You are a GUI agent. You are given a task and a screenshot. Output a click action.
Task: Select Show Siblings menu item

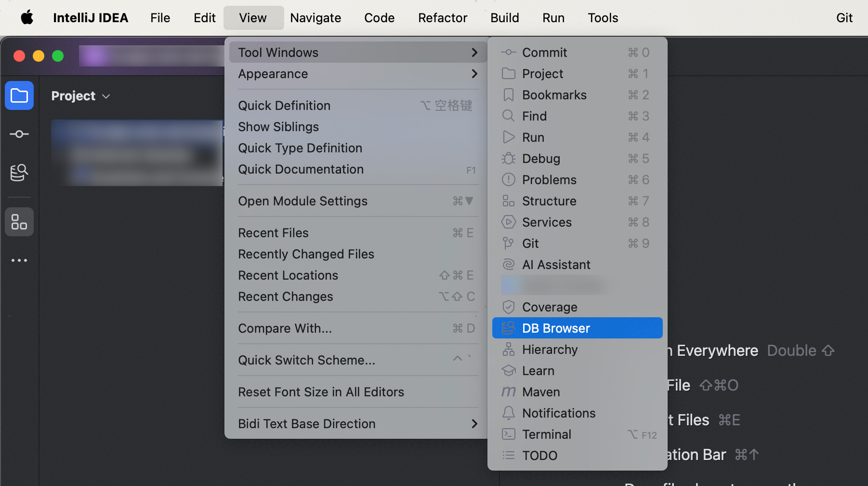[x=356, y=126]
